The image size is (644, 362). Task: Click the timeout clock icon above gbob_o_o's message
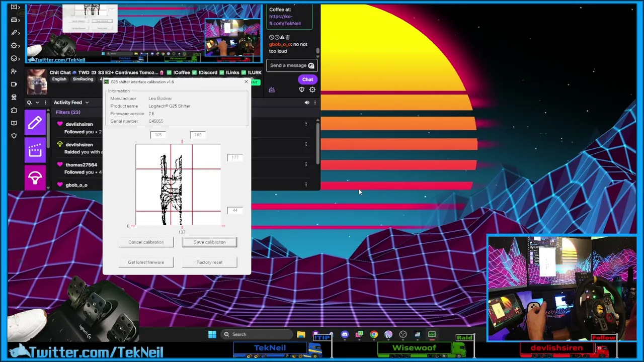pyautogui.click(x=277, y=37)
